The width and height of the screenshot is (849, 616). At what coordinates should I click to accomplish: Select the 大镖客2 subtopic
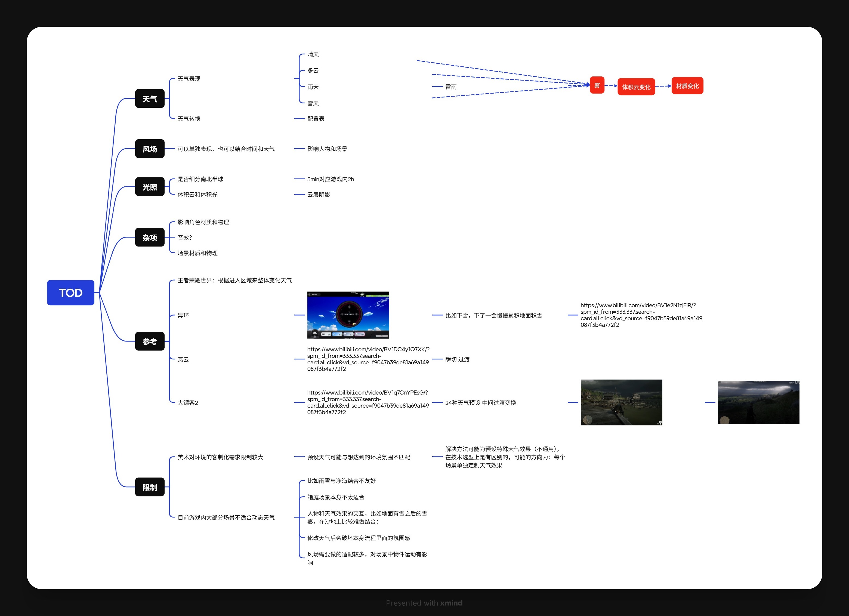[187, 403]
